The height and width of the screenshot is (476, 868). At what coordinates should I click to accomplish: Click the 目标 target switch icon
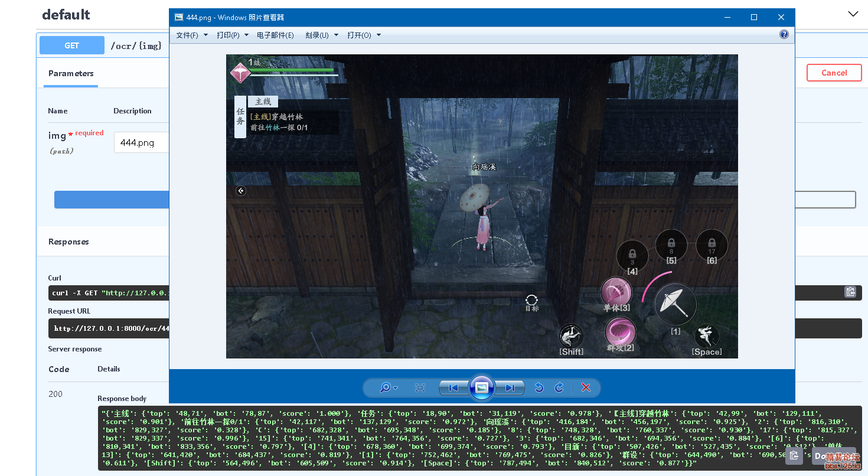[532, 303]
